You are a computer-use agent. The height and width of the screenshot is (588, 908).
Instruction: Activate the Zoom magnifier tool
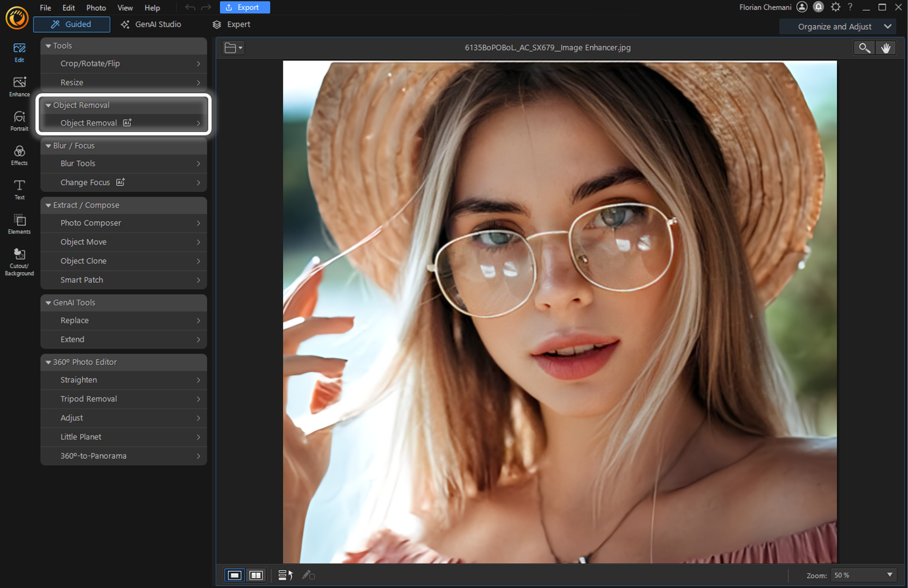pos(864,47)
